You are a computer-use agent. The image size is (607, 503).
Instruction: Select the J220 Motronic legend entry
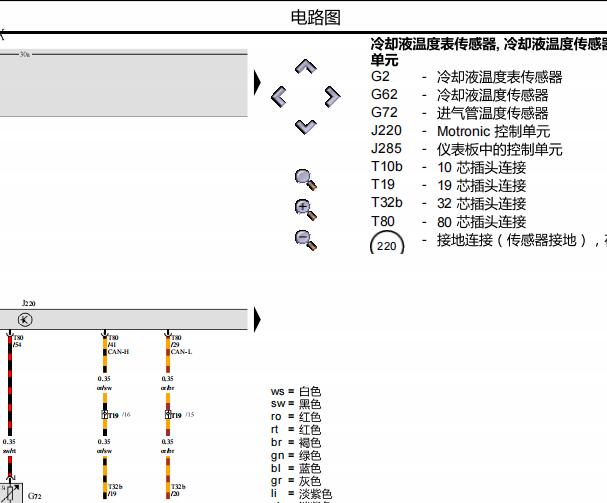click(x=460, y=131)
